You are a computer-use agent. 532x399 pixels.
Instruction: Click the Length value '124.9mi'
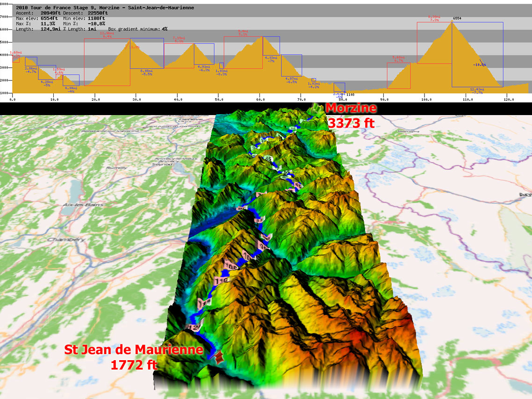click(x=50, y=29)
